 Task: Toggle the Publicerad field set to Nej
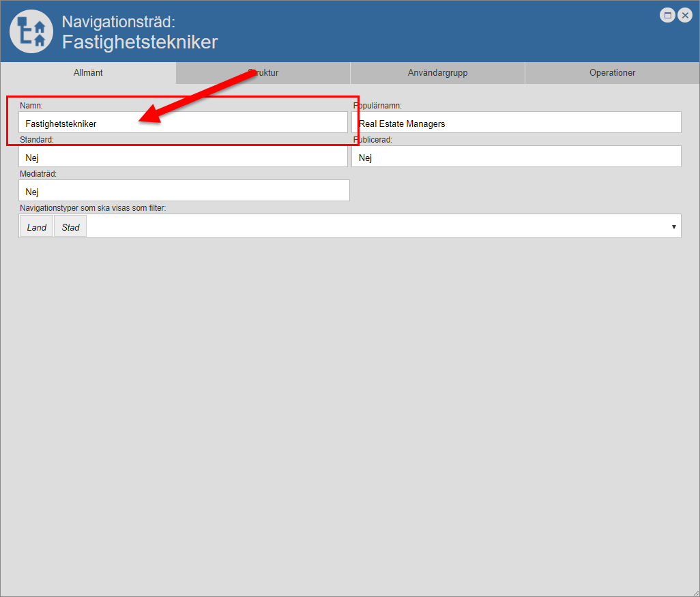(x=516, y=157)
